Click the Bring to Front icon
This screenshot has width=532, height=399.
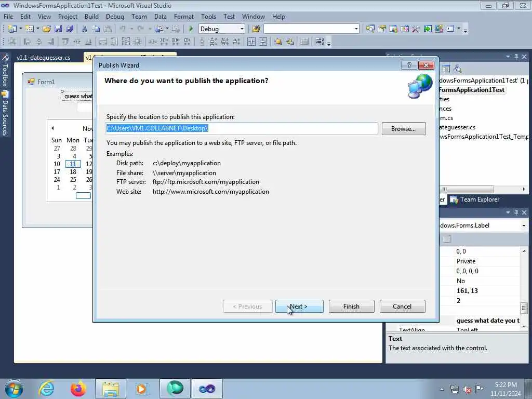click(x=278, y=42)
